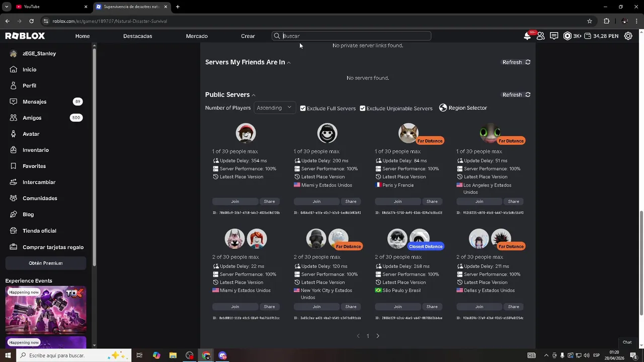Screen dimensions: 644x362
Task: Click the player avatar of the 51 ms server
Action: click(490, 133)
